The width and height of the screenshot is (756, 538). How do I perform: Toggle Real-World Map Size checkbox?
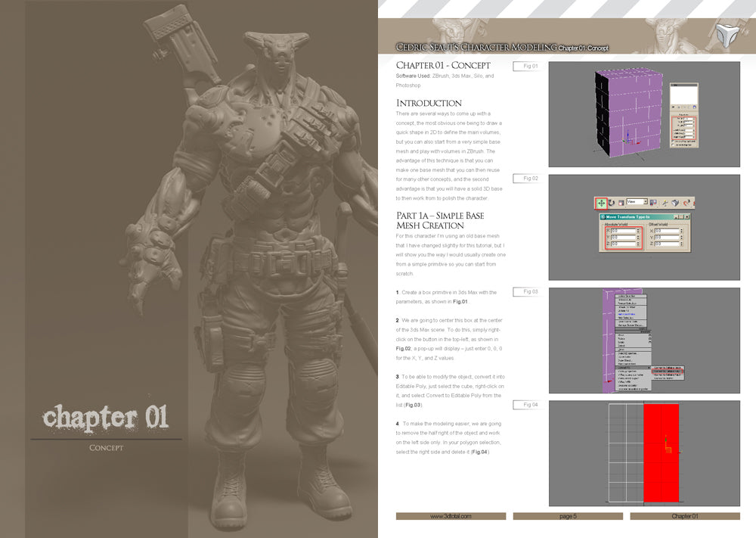pos(673,145)
